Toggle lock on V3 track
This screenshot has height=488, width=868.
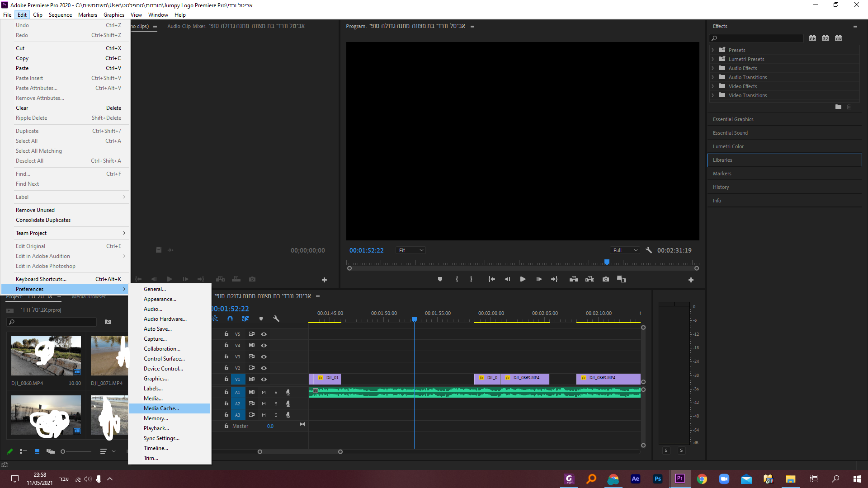[226, 357]
